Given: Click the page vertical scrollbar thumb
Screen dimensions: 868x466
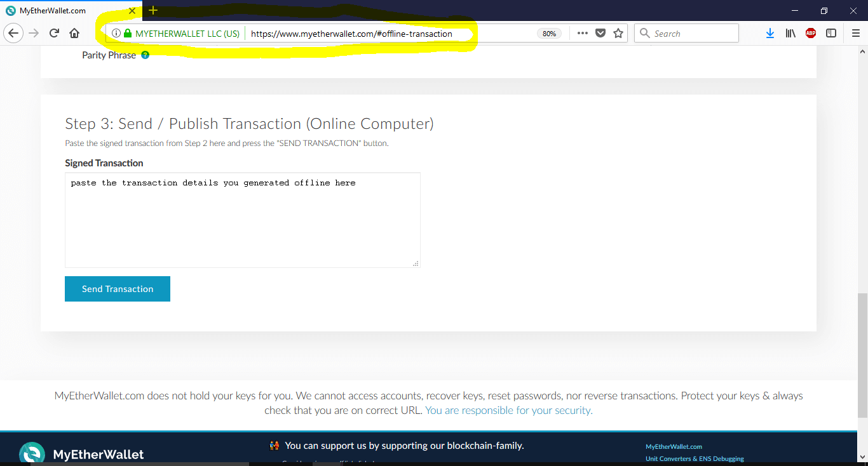Looking at the screenshot, I should (862, 355).
